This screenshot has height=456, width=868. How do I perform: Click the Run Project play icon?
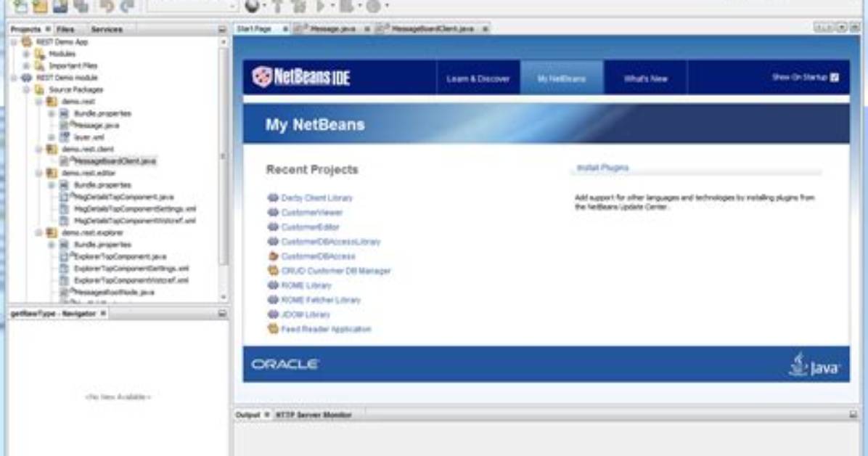point(320,6)
